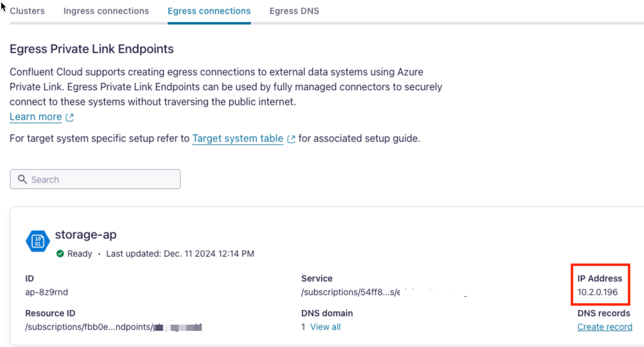Click the magnifying glass search icon

22,179
